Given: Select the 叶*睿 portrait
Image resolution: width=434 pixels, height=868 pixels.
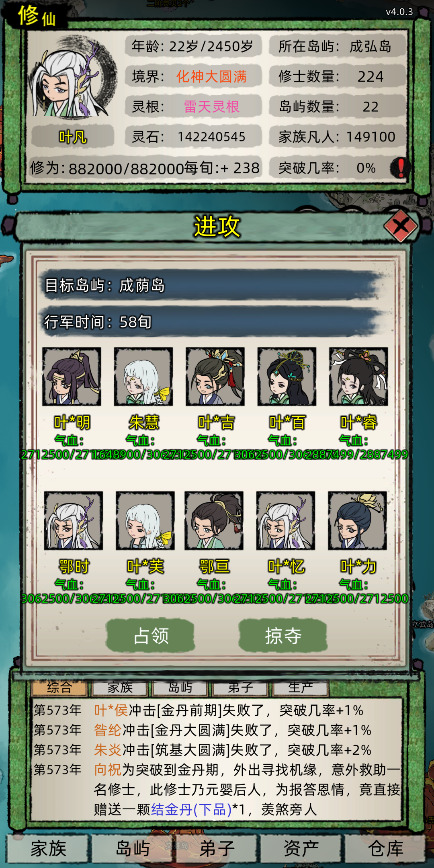Looking at the screenshot, I should click(358, 377).
